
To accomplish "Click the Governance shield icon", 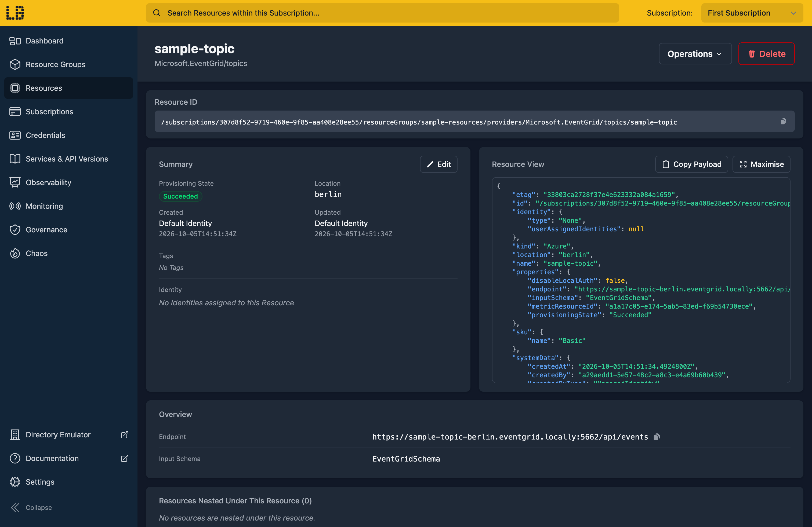I will point(15,230).
